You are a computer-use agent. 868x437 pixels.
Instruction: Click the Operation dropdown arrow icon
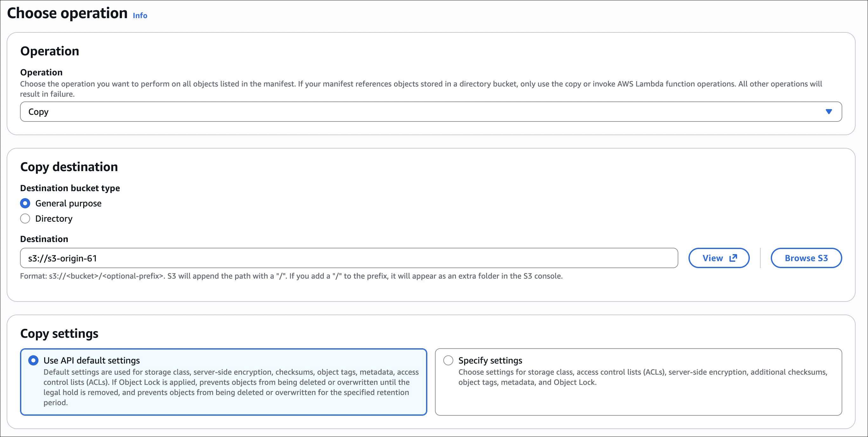click(829, 112)
